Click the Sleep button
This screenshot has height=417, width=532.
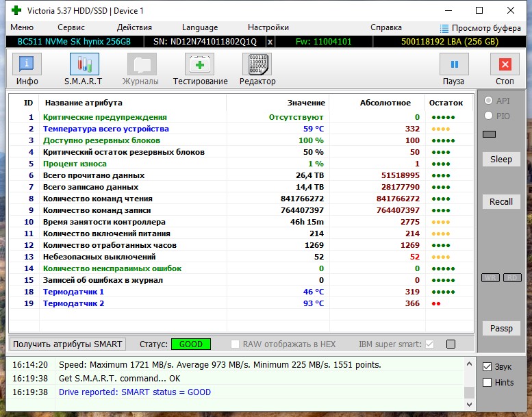click(x=501, y=159)
